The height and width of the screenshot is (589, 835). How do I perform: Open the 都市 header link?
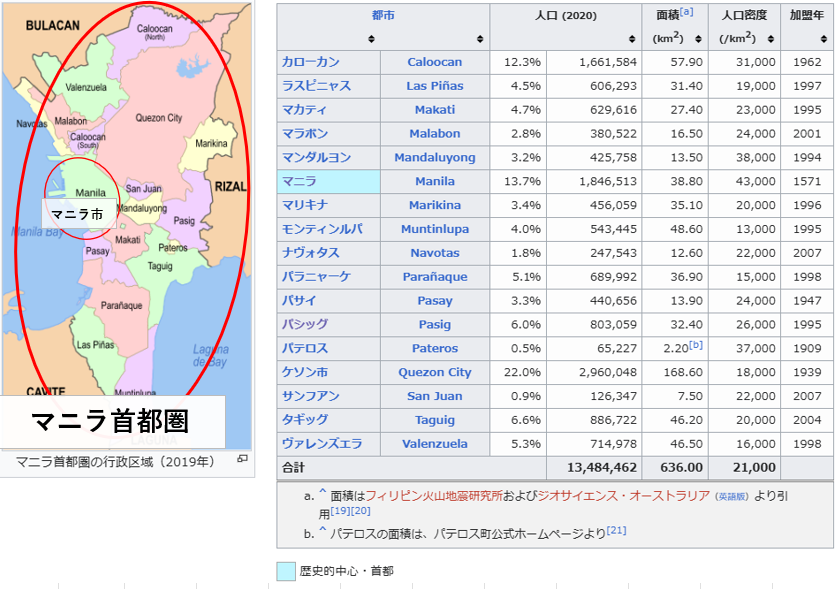tap(383, 15)
